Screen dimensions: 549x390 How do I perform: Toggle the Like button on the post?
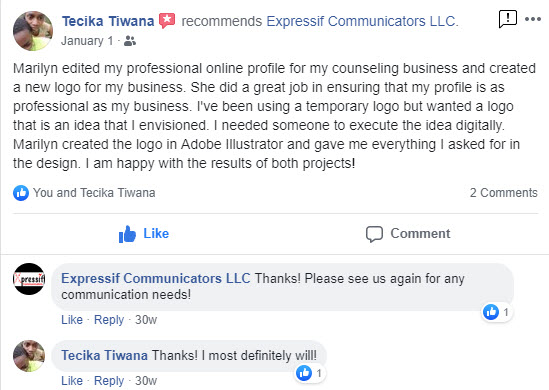point(144,234)
